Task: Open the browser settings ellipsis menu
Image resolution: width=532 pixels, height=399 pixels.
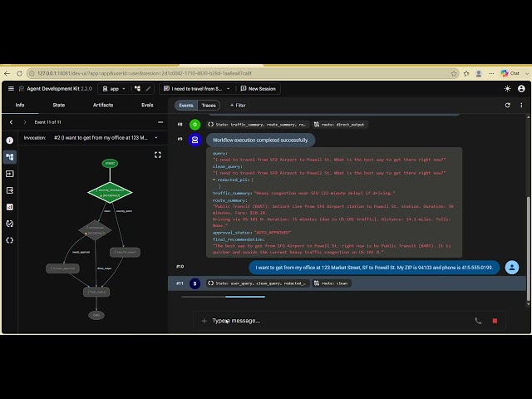Action: point(491,74)
